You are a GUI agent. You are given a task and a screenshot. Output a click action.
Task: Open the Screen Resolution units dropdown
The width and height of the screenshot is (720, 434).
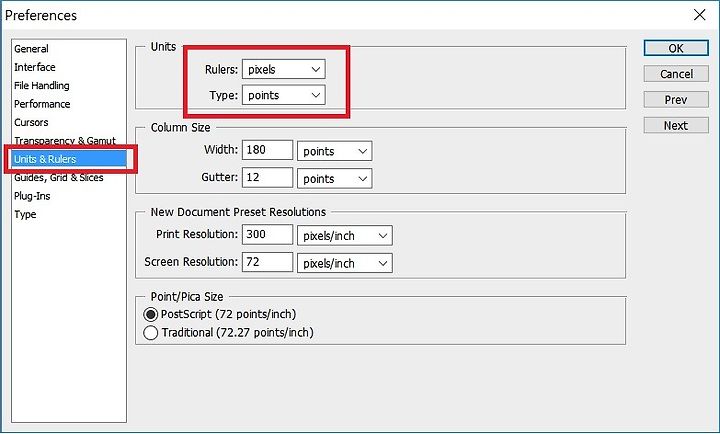coord(345,263)
